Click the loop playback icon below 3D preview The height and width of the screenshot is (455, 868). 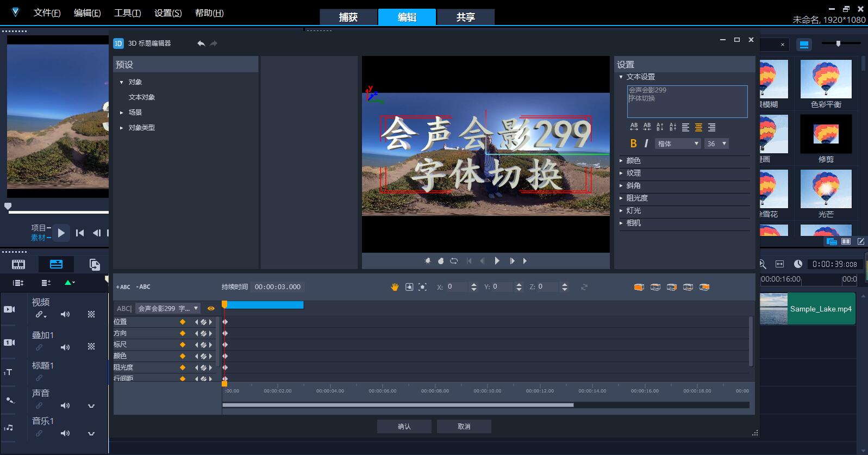[454, 261]
